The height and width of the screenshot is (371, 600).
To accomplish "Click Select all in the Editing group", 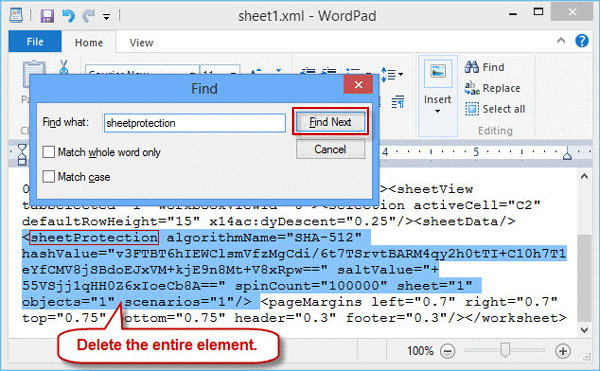I will click(x=495, y=109).
